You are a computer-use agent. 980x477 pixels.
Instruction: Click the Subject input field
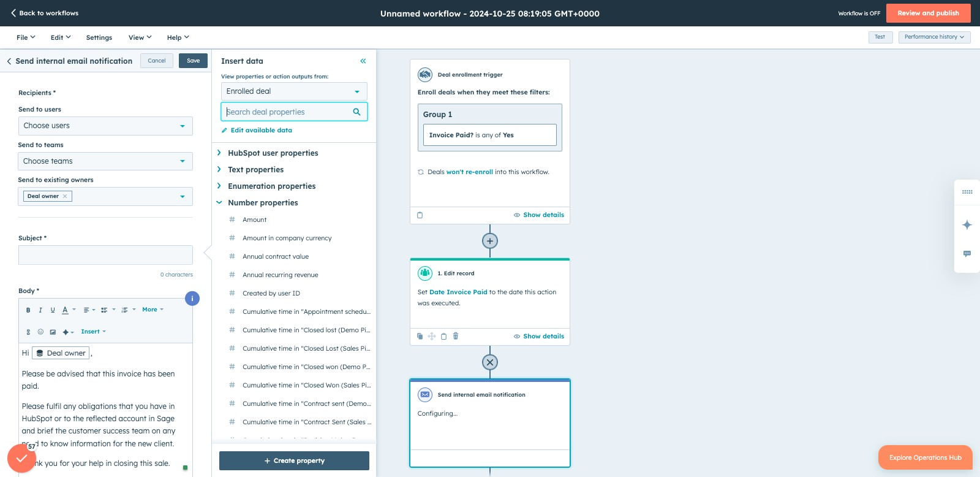(105, 255)
